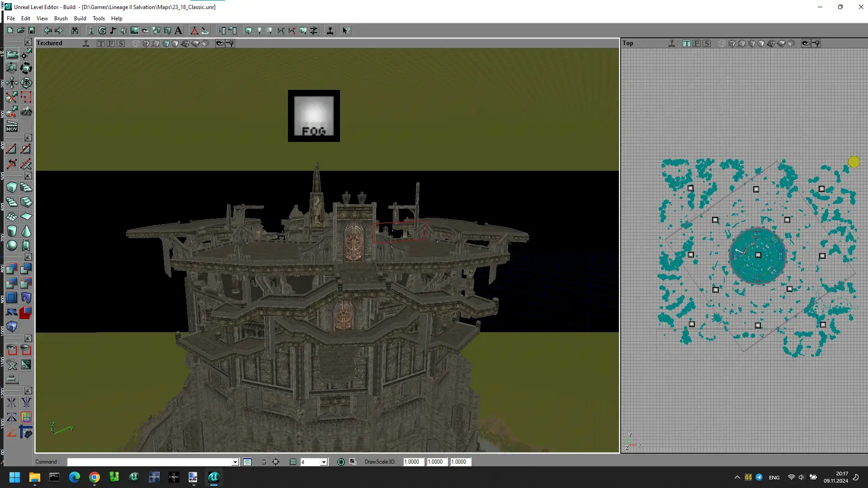Click the first DrawScale3D value field
The height and width of the screenshot is (488, 868).
click(x=414, y=462)
